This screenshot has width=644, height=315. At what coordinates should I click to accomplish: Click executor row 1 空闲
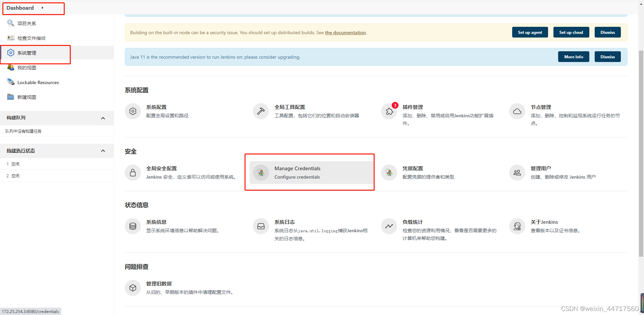tap(57, 164)
